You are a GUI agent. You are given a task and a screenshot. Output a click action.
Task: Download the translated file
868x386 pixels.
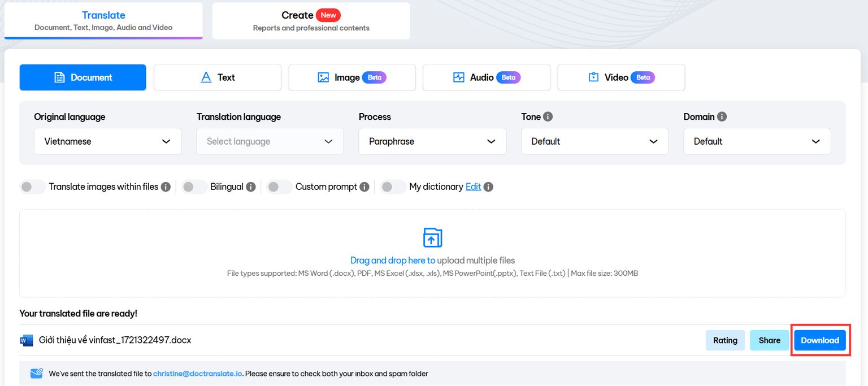(x=819, y=340)
